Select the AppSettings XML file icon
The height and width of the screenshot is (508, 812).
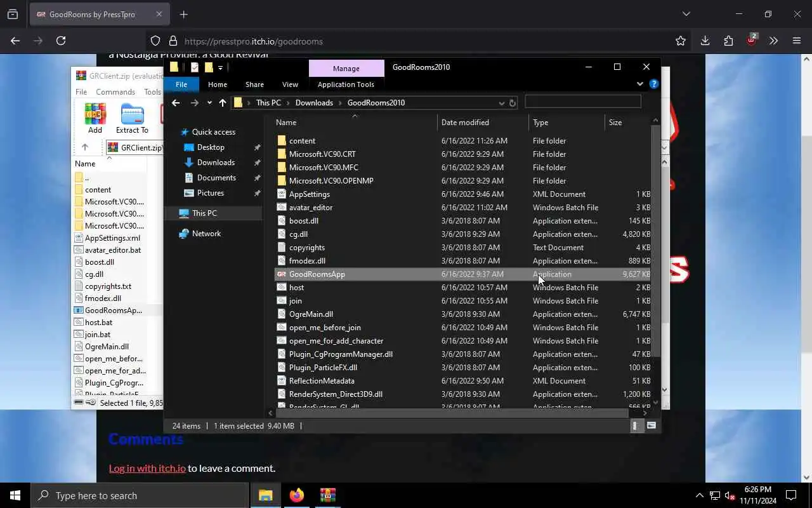click(x=282, y=194)
